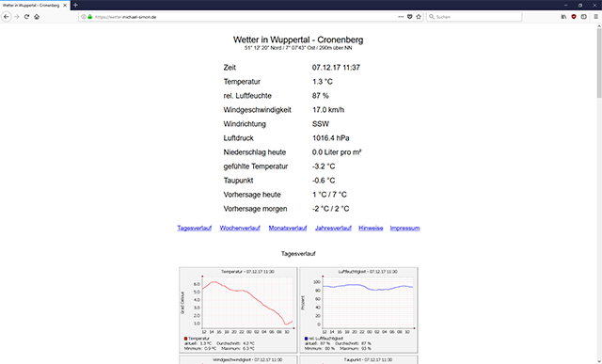Click inside the Suchen search field
602x364 pixels.
coord(474,17)
